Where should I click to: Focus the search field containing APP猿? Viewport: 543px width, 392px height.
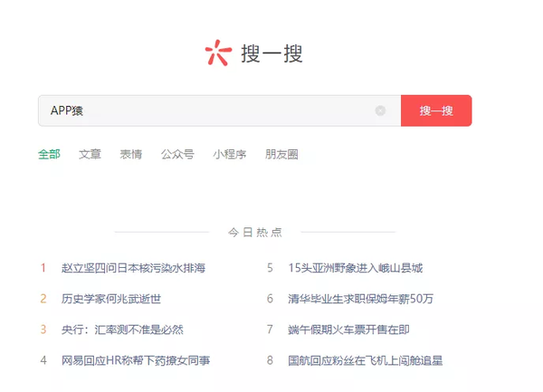click(220, 110)
